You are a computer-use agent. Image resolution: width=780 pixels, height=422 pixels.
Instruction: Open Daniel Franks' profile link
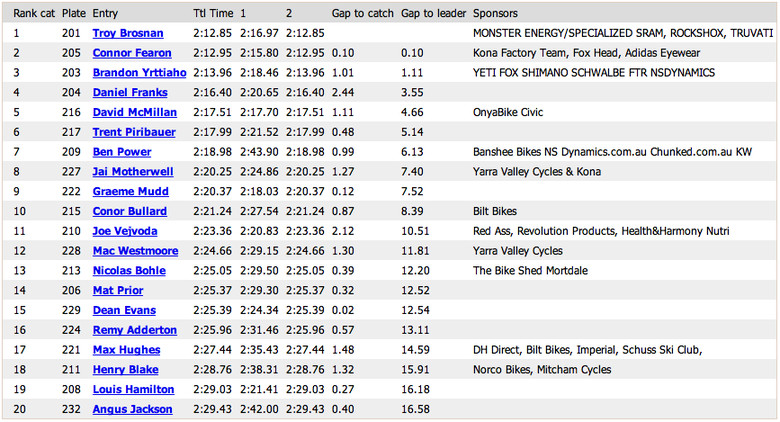pos(130,93)
